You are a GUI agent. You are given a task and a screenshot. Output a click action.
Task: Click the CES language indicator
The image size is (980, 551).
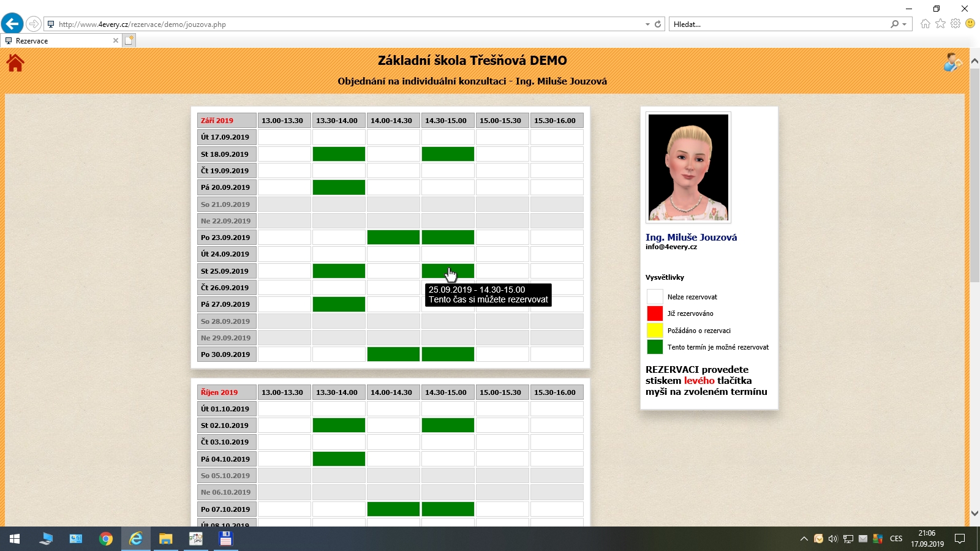896,539
